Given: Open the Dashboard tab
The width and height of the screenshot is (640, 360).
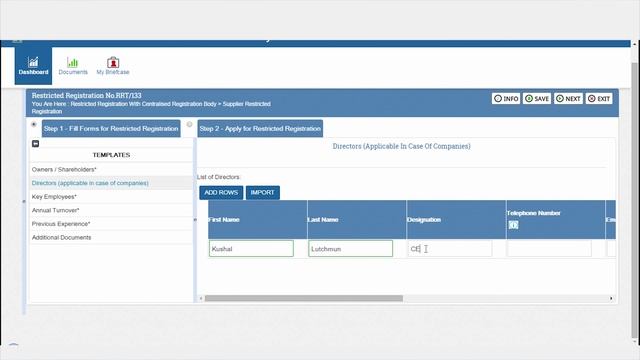Looking at the screenshot, I should pos(33,66).
